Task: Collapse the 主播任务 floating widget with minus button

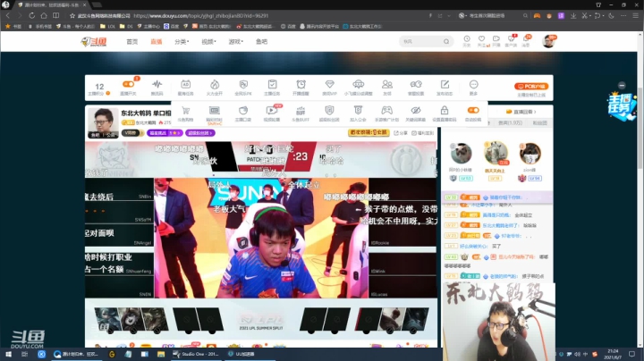Action: coord(622,85)
